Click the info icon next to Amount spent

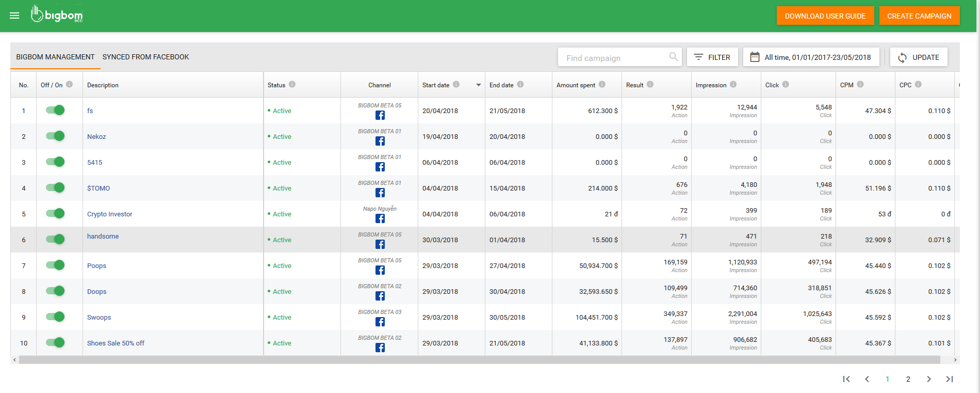click(602, 85)
